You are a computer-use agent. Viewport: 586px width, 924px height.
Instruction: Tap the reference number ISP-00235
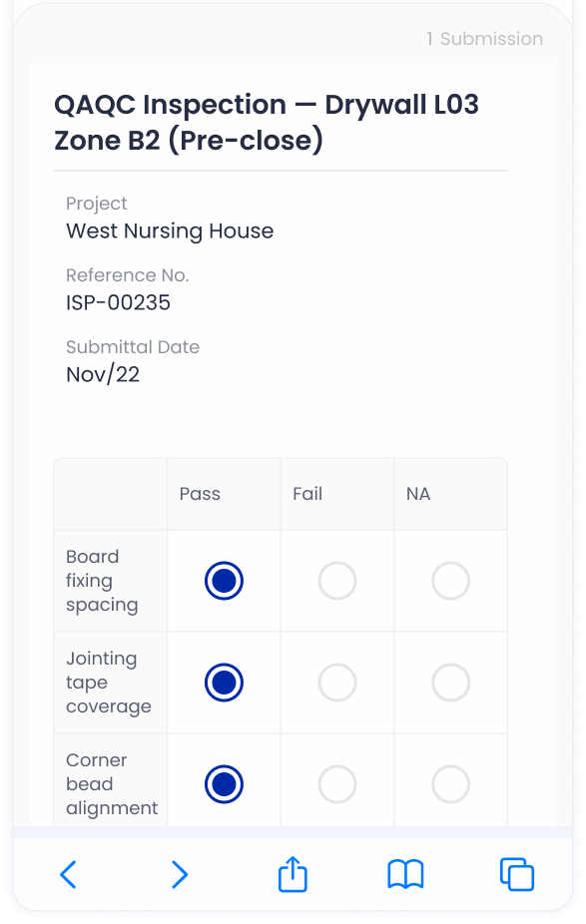(x=118, y=302)
